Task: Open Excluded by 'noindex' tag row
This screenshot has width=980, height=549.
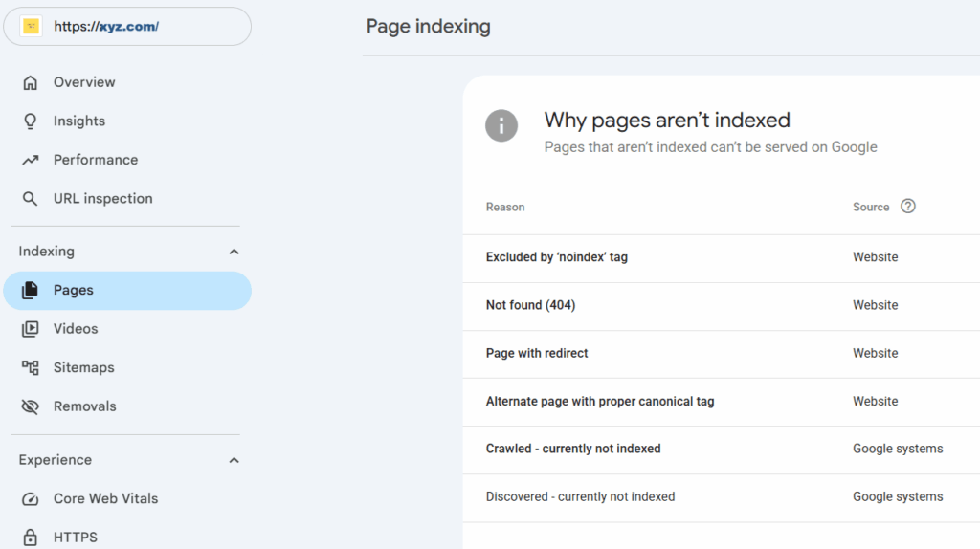Action: coord(722,258)
